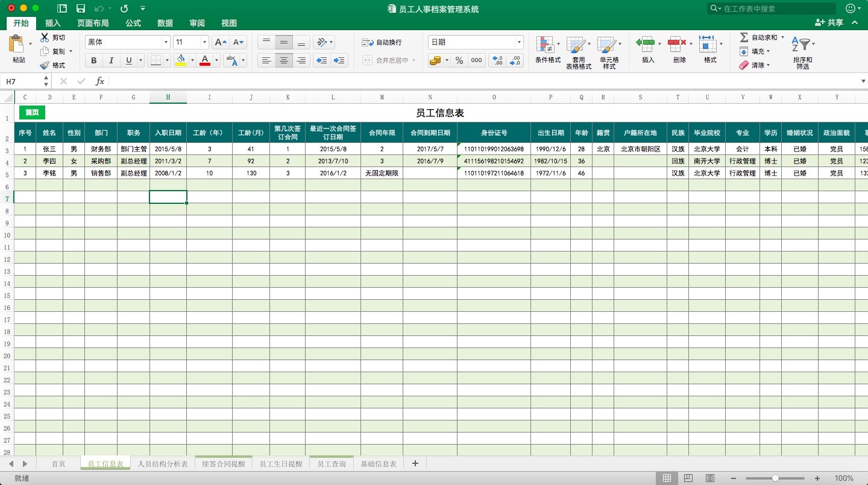Open the cell styles (单元格样式) icon
The width and height of the screenshot is (868, 485).
click(x=609, y=51)
